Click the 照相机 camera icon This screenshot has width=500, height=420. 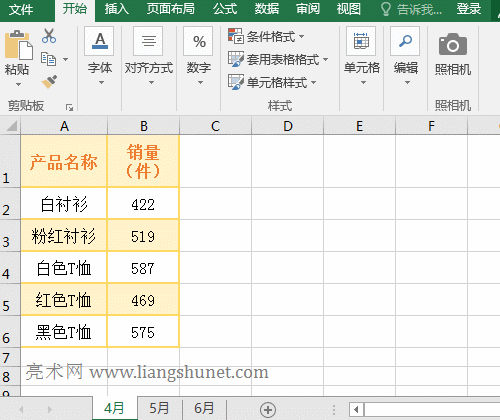tap(453, 44)
